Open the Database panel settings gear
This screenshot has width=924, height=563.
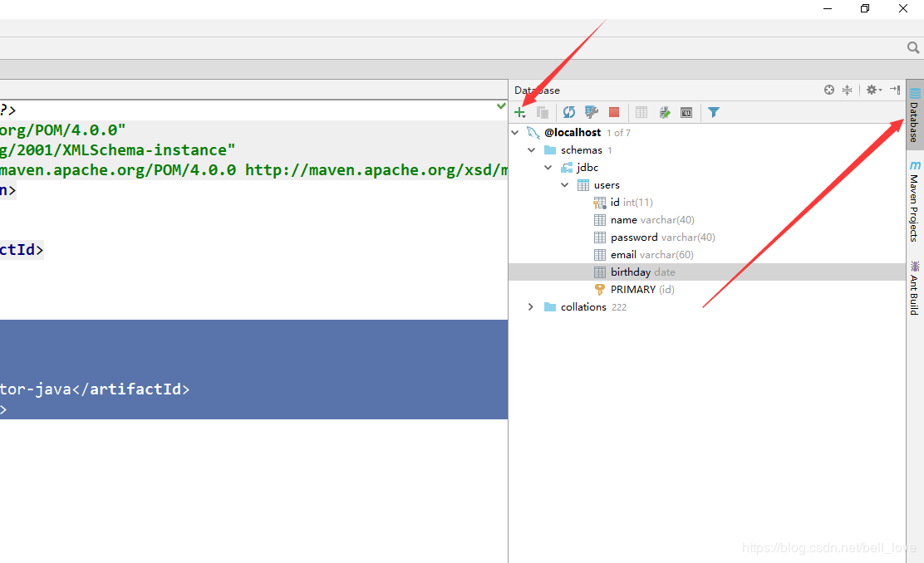point(873,91)
